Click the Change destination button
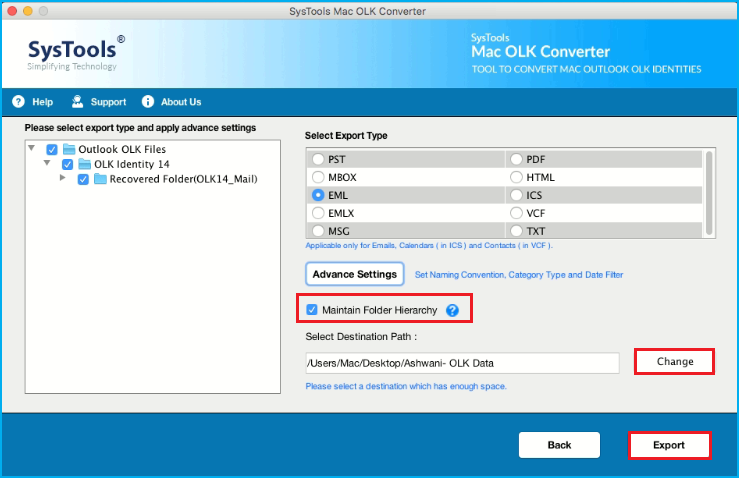 tap(674, 362)
